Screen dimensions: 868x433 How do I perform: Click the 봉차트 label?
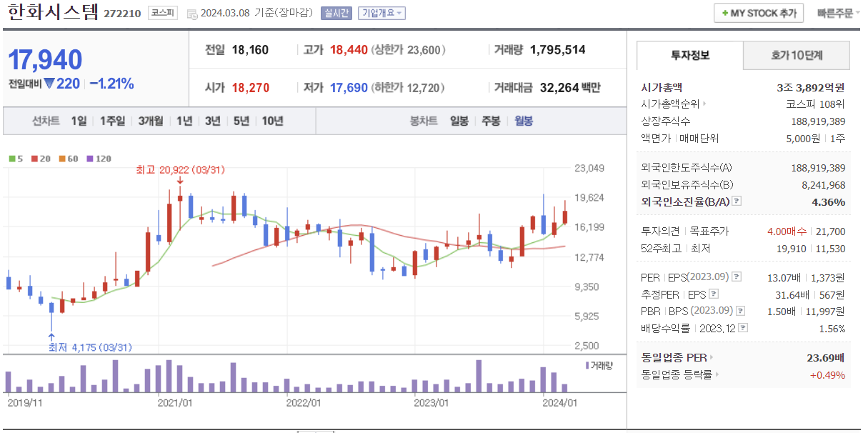[x=424, y=121]
